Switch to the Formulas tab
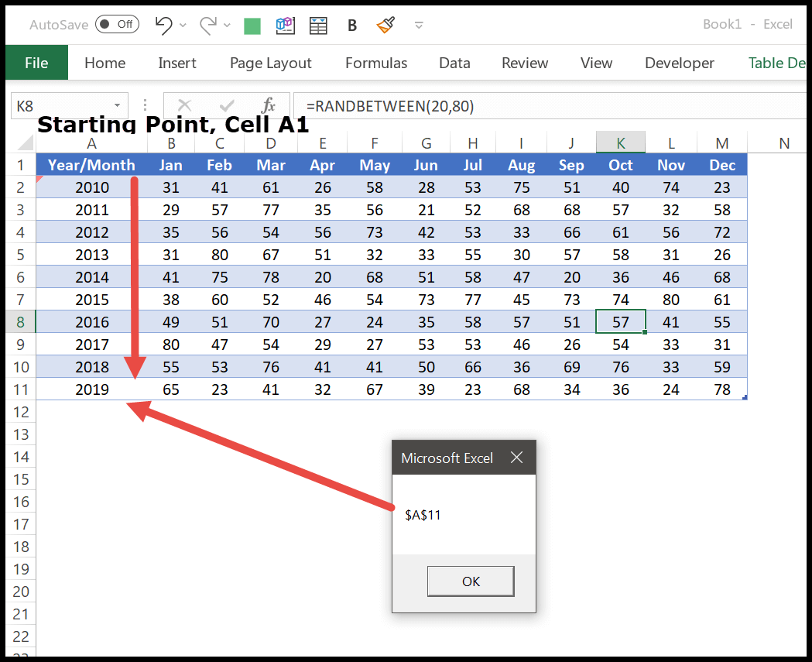 tap(375, 63)
